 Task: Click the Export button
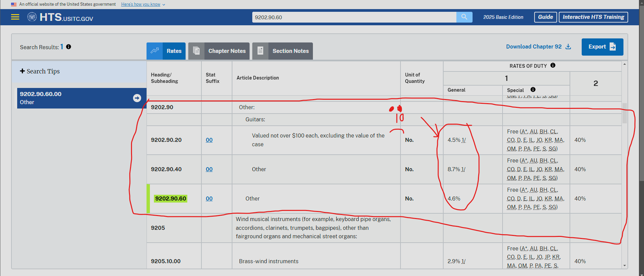click(x=602, y=47)
